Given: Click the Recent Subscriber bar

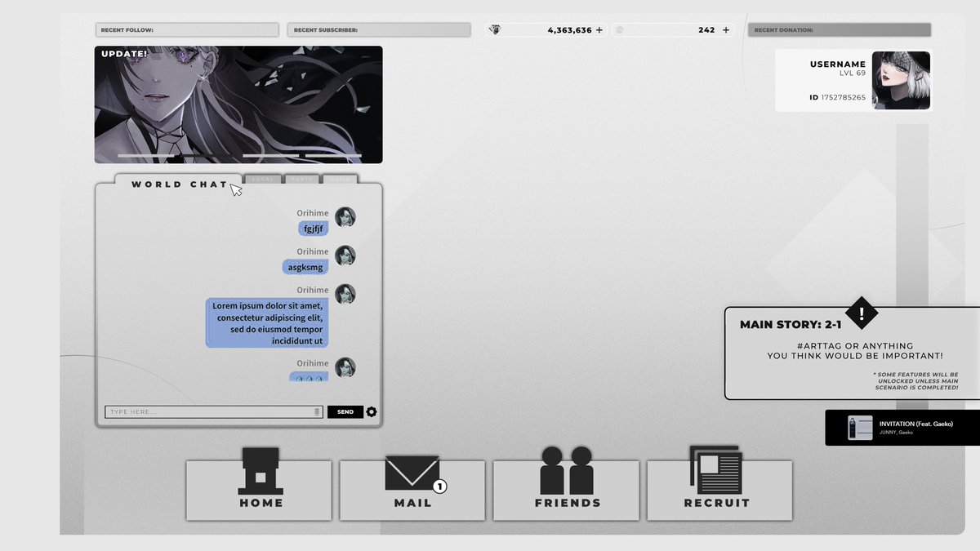Looking at the screenshot, I should 379,30.
